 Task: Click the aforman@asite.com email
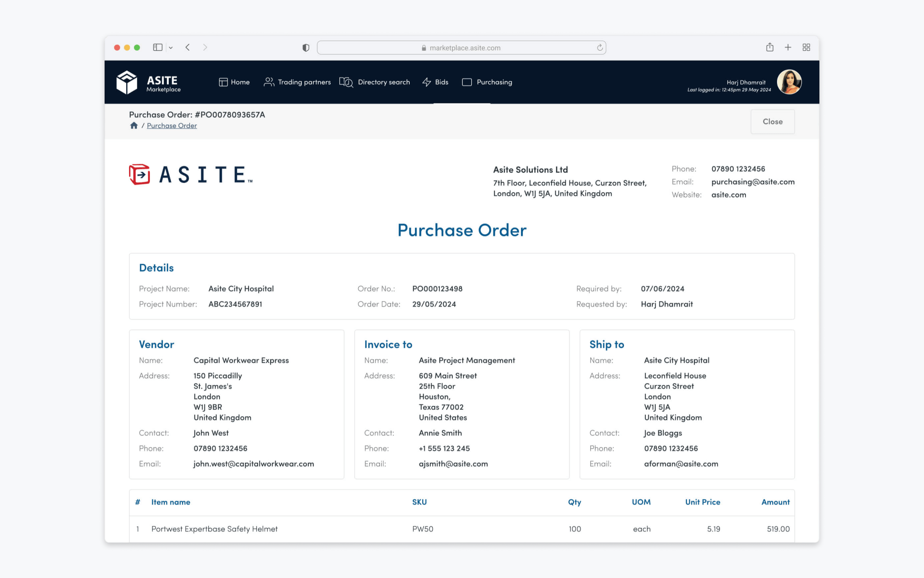[681, 464]
